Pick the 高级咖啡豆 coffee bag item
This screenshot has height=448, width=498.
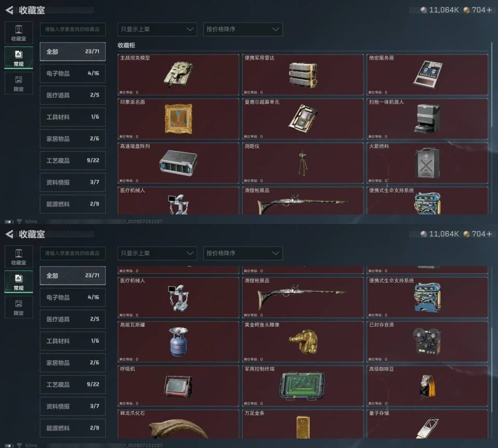click(427, 386)
